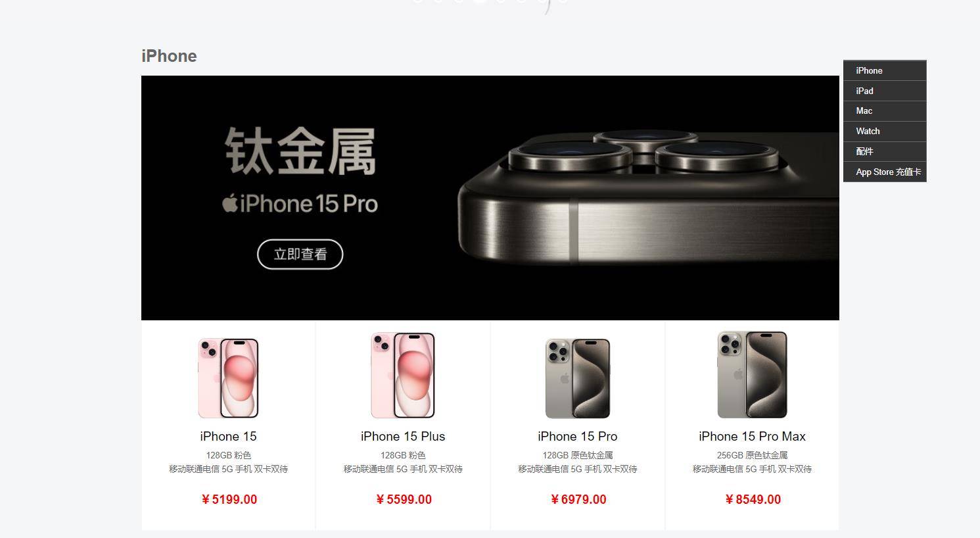Screen dimensions: 980x538
Task: Open the iPhone 15 Pro title link
Action: [x=578, y=437]
